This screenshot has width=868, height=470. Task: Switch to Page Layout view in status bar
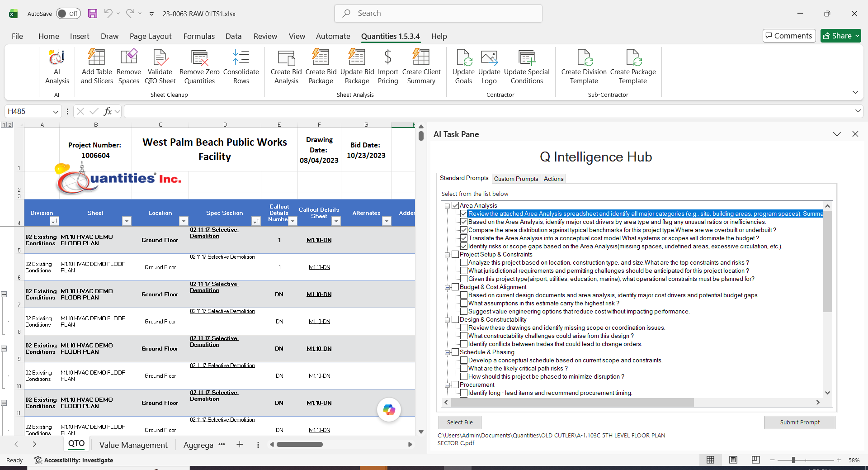pyautogui.click(x=733, y=460)
